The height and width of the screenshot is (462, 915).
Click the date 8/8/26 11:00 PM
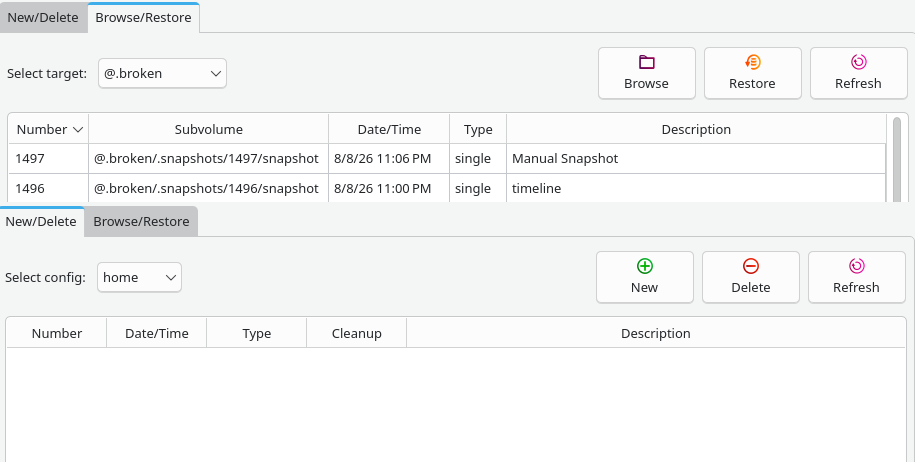point(389,188)
